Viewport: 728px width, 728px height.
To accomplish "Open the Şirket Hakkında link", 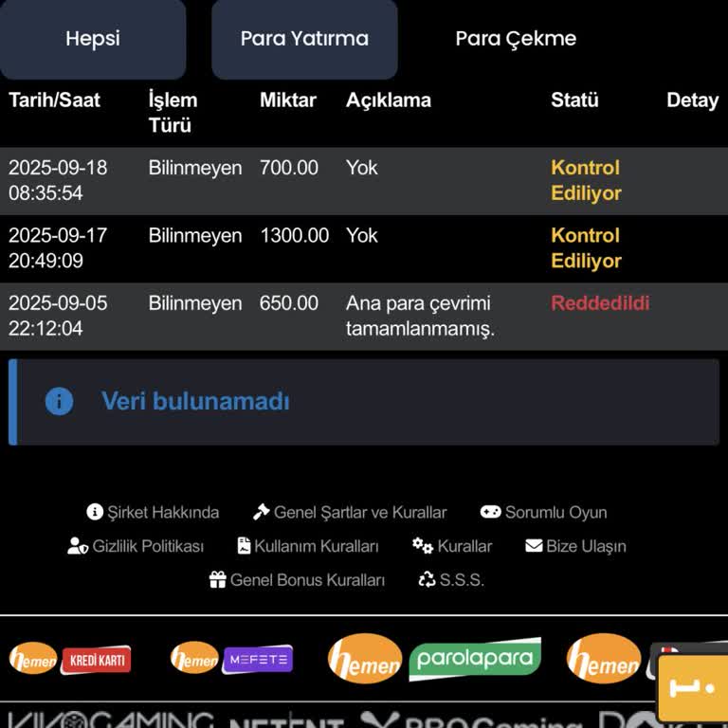I will point(163,513).
